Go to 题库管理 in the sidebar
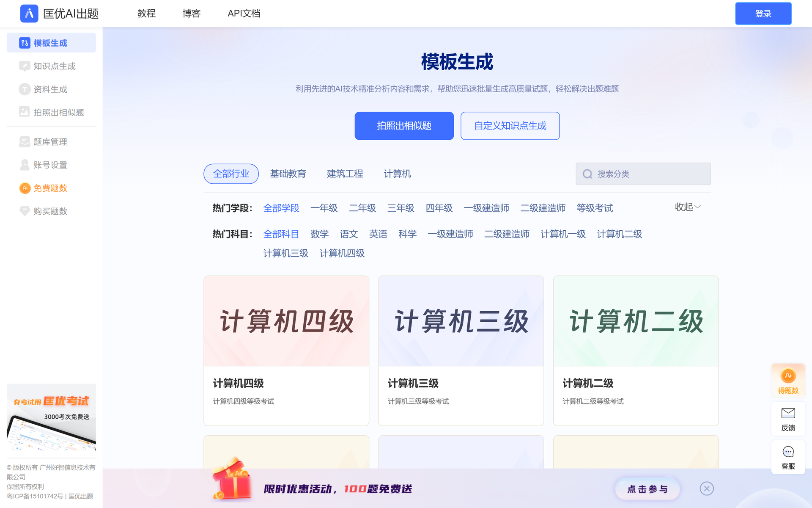Viewport: 812px width, 508px height. click(51, 142)
